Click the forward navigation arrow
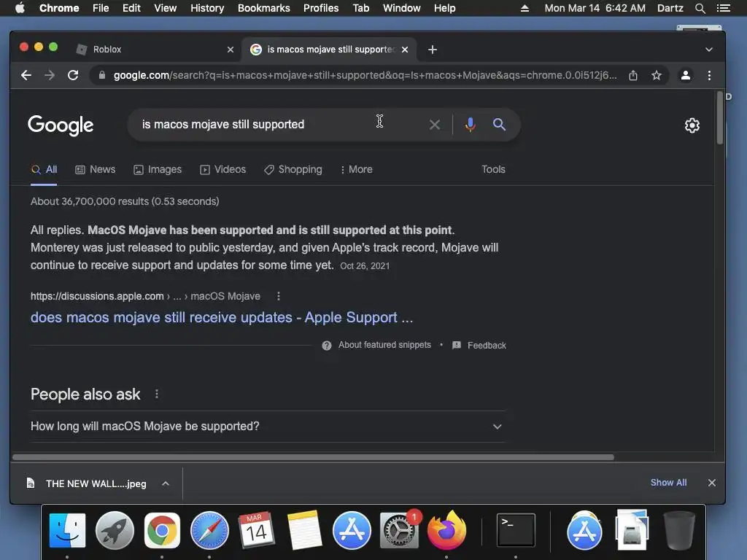Image resolution: width=747 pixels, height=560 pixels. (x=50, y=75)
